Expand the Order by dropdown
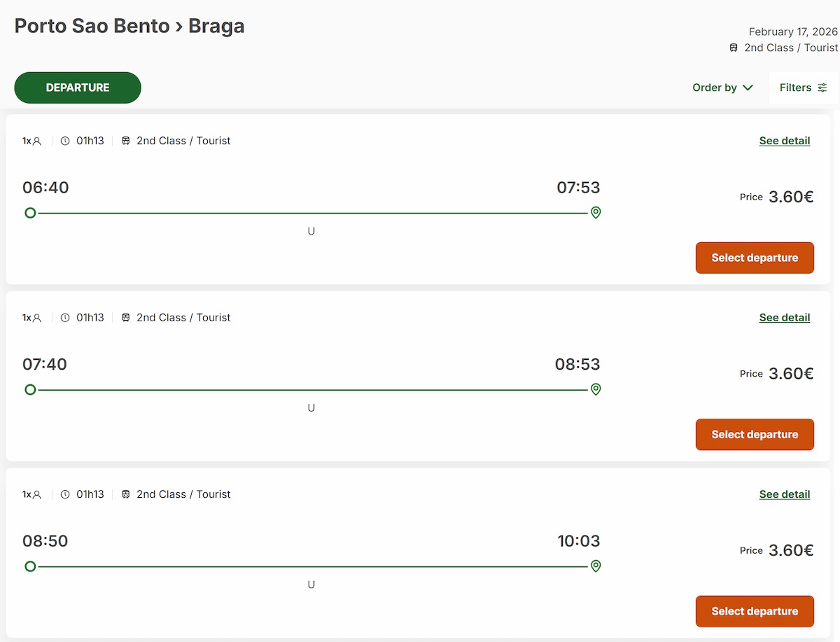Viewport: 840px width, 642px height. tap(722, 88)
